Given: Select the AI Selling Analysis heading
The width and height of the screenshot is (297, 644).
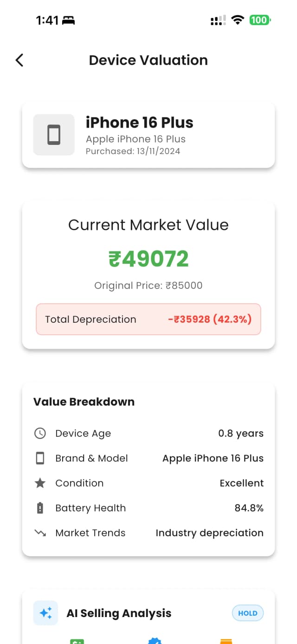Looking at the screenshot, I should tap(119, 613).
